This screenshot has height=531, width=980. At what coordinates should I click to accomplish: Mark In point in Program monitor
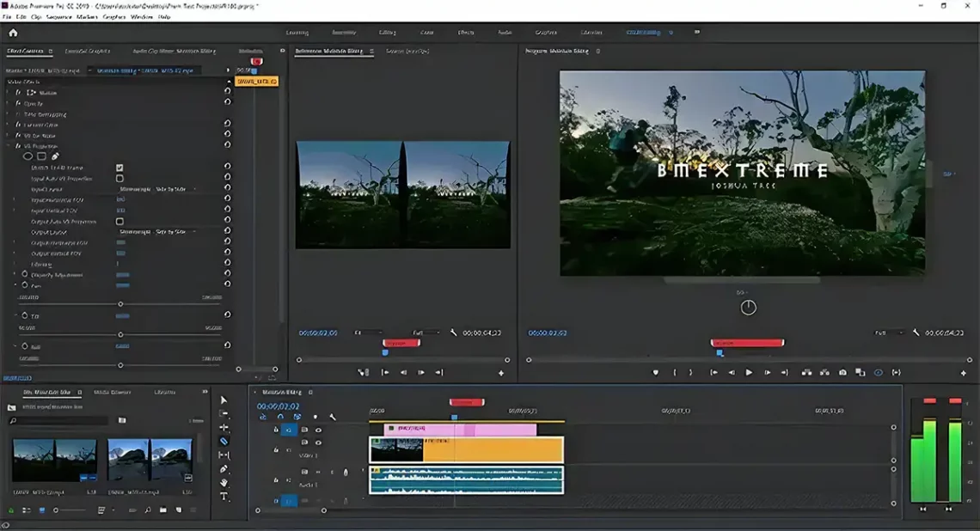point(674,372)
